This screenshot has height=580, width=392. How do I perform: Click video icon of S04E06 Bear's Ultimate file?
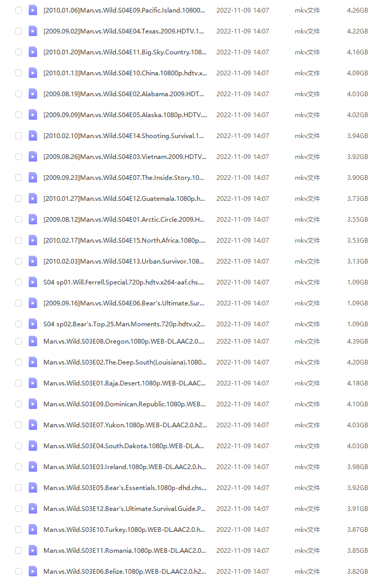33,303
